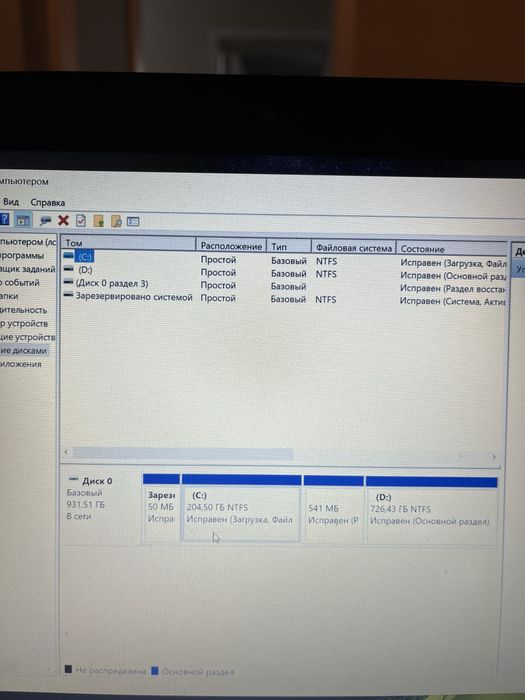Click the right arrow of the horizontal scrollbar
The height and width of the screenshot is (700, 525).
494,457
